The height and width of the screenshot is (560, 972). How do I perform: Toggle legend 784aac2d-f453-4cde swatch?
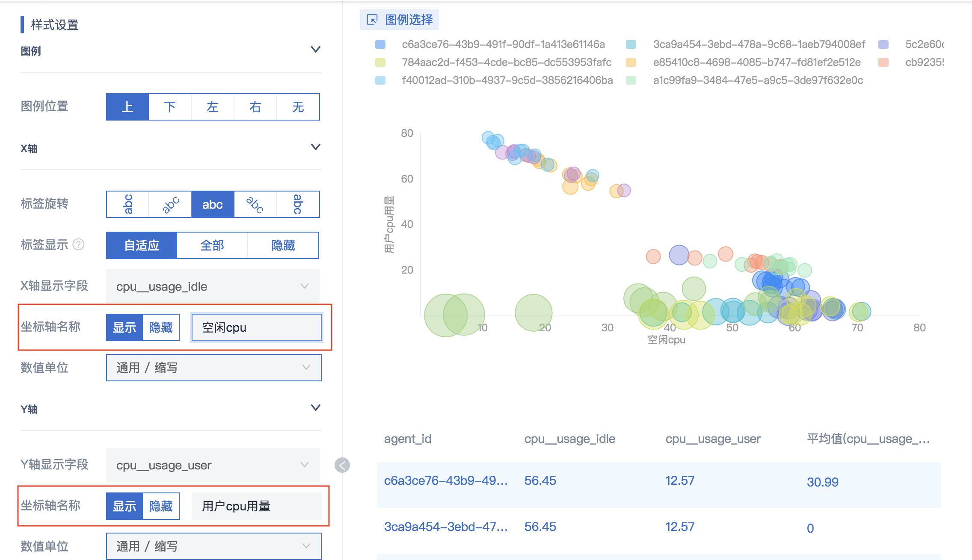(x=380, y=62)
